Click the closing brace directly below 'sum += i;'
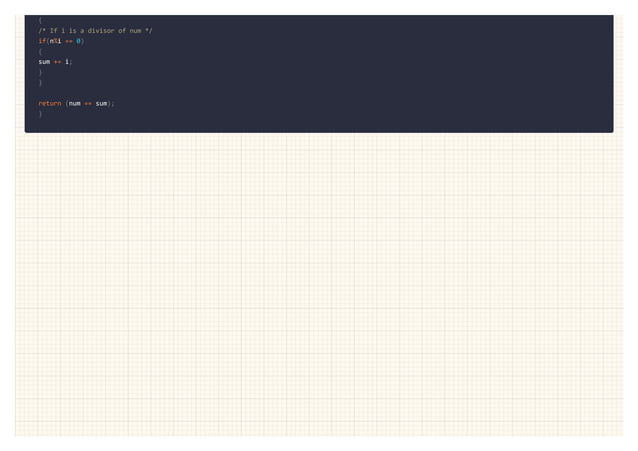 [40, 72]
